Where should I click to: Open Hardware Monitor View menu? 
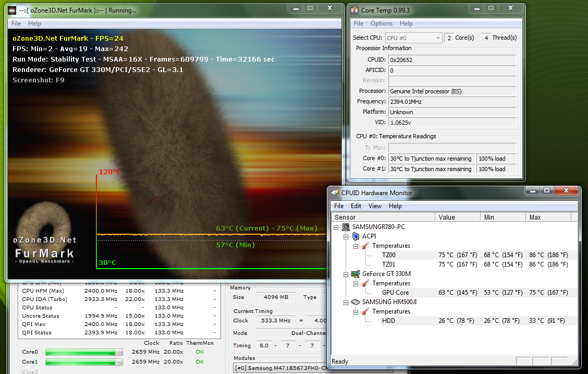(x=375, y=206)
